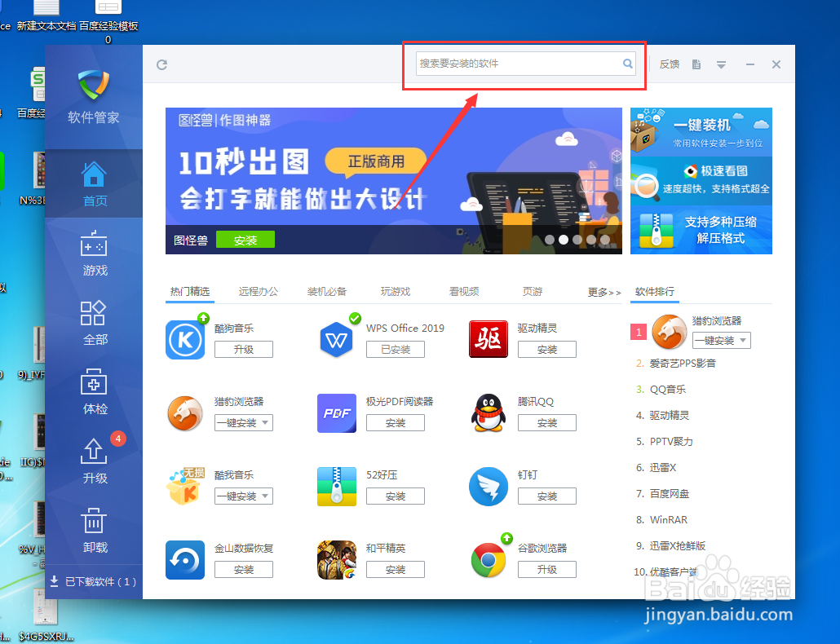Open the 全部 all-software sidebar item
The height and width of the screenshot is (644, 840).
(95, 322)
